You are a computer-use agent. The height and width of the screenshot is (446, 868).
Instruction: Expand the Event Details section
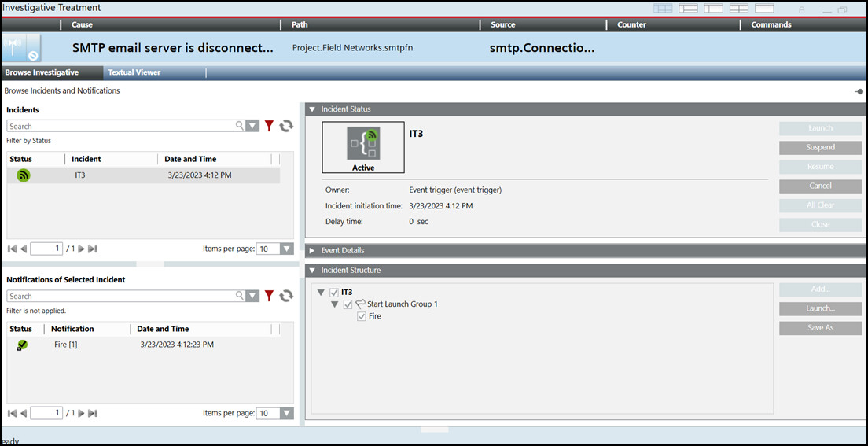[x=312, y=251]
